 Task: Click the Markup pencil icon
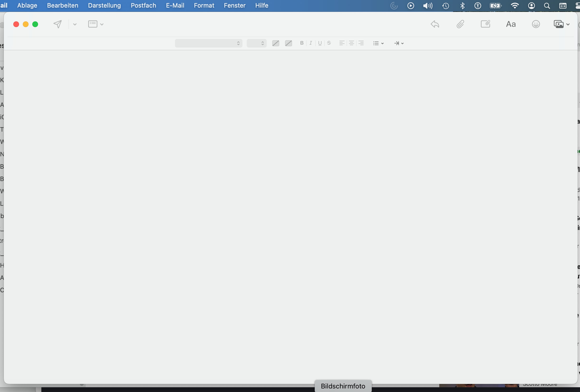485,24
